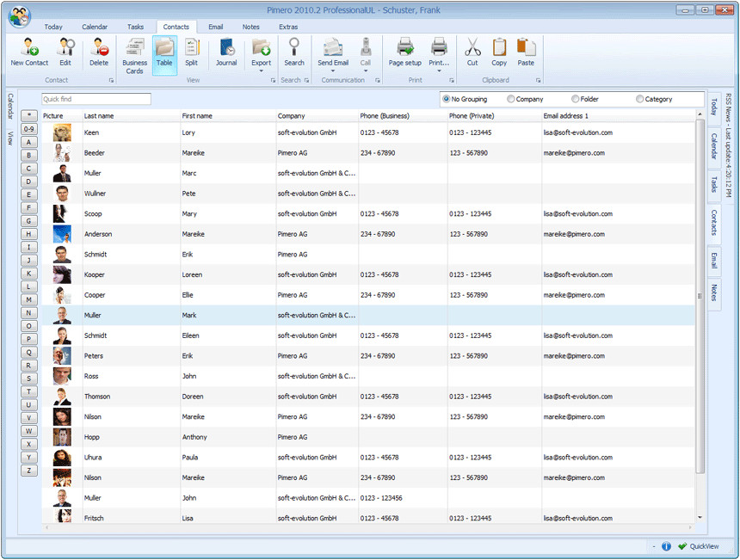Select the Thomson Doreen contact row
Viewport: 740px width, 560px height.
click(x=368, y=397)
